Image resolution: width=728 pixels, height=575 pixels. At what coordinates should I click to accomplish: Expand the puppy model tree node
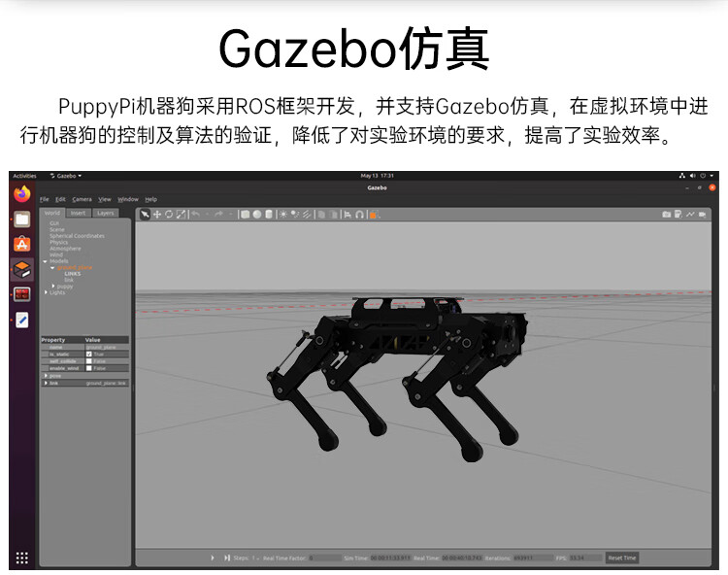point(53,287)
